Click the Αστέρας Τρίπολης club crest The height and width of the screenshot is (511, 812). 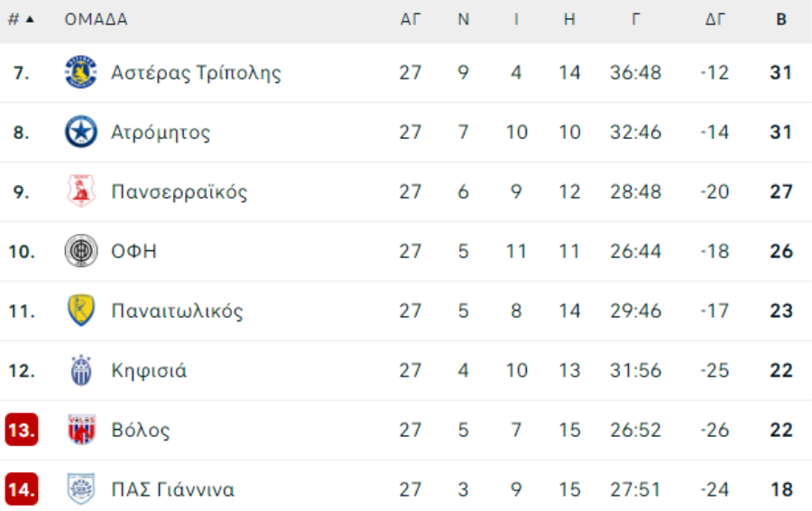pos(81,72)
